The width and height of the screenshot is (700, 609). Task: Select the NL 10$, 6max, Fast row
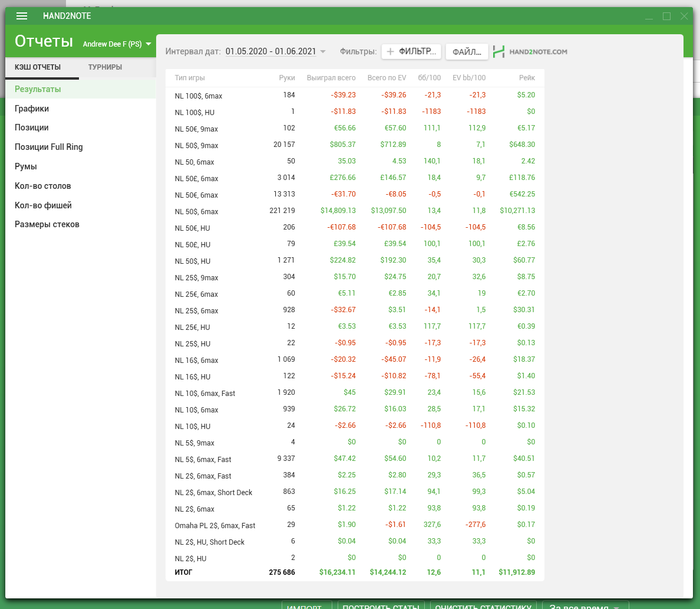pos(354,392)
